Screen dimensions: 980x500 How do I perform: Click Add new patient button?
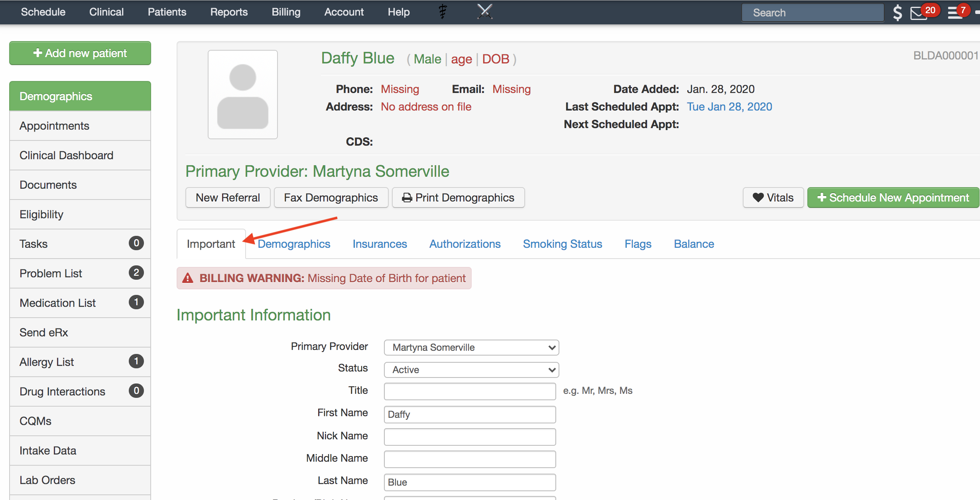pyautogui.click(x=80, y=53)
